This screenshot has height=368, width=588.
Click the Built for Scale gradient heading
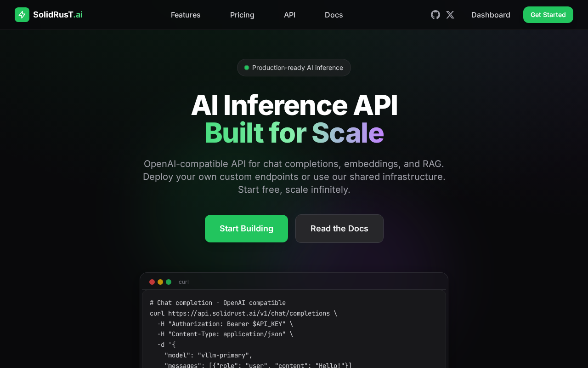(x=294, y=133)
